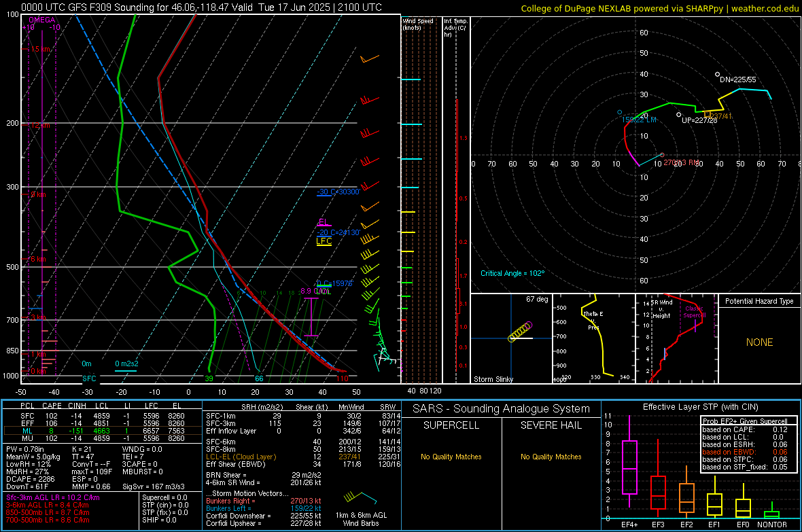Select the BRN Shear = 29 m2/s2 line
The image size is (802, 532).
click(x=263, y=475)
